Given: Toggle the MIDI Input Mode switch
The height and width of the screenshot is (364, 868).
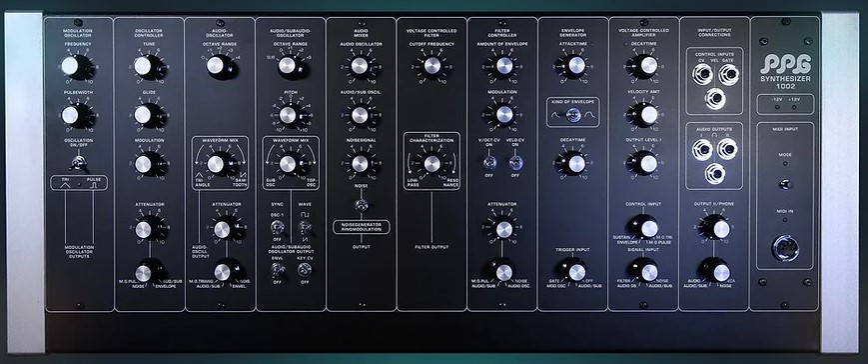Looking at the screenshot, I should pos(785,184).
